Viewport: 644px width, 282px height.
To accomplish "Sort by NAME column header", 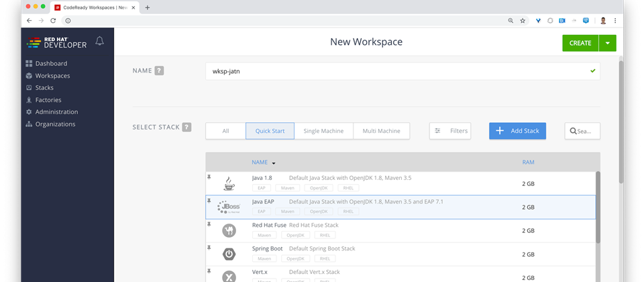I will click(260, 162).
